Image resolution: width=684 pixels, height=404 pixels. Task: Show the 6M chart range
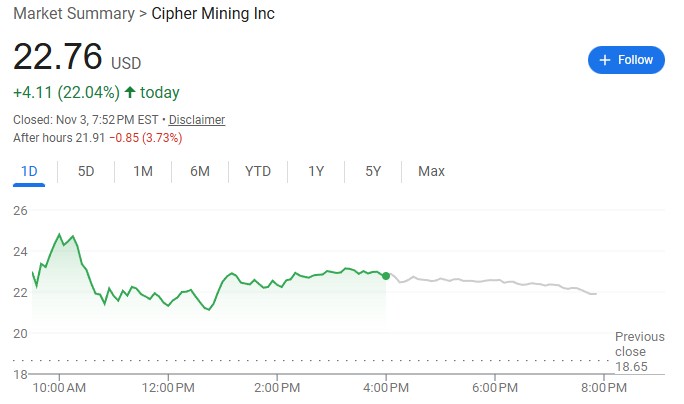[200, 171]
